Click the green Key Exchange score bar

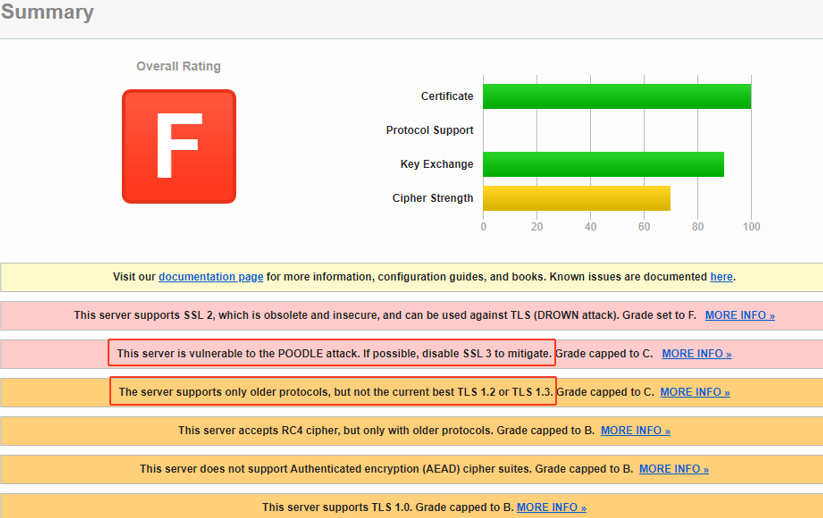click(603, 164)
